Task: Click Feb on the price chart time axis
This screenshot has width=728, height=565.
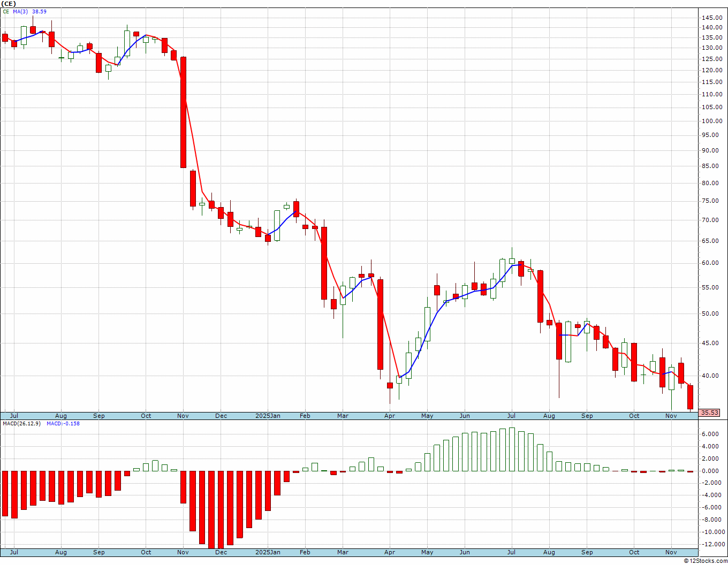Action: (305, 416)
